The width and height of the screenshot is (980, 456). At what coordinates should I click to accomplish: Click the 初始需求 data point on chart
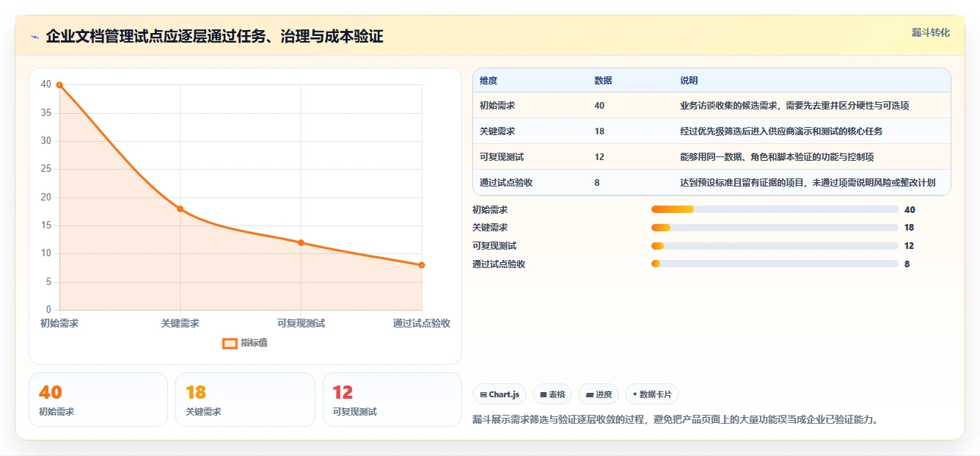[59, 85]
